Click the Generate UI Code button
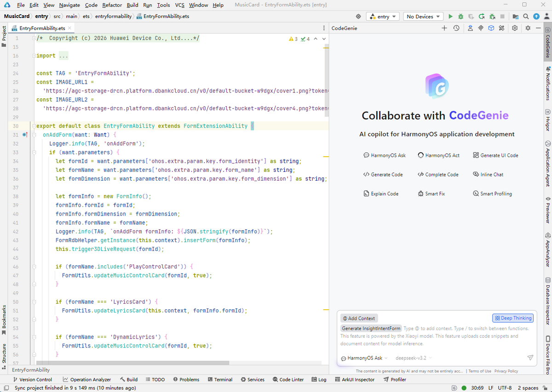The image size is (552, 392). pos(495,155)
